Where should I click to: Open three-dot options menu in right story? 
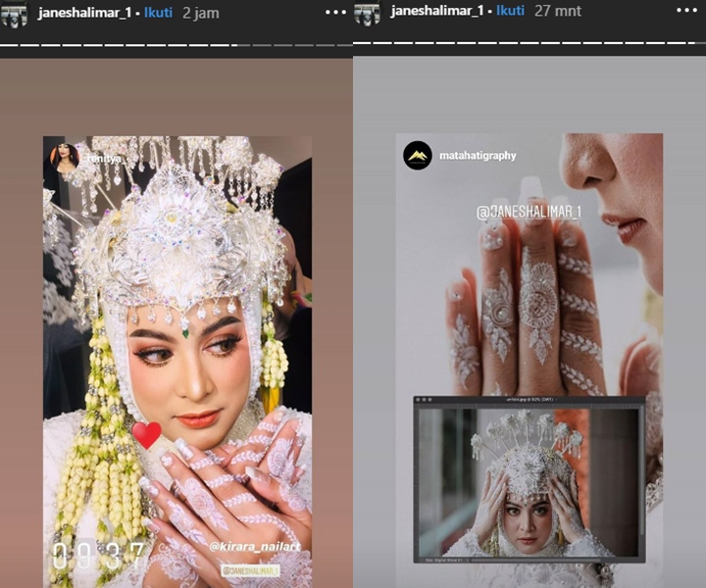point(686,11)
